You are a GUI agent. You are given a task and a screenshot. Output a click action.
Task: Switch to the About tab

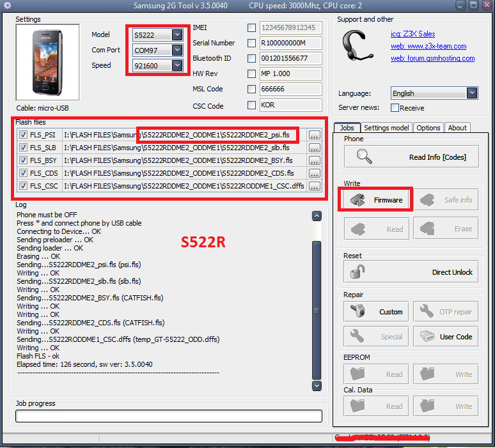(457, 128)
